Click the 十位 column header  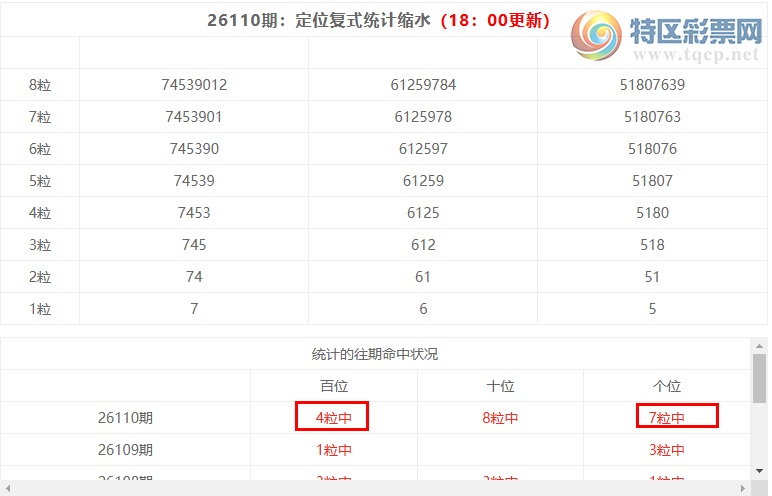(500, 386)
